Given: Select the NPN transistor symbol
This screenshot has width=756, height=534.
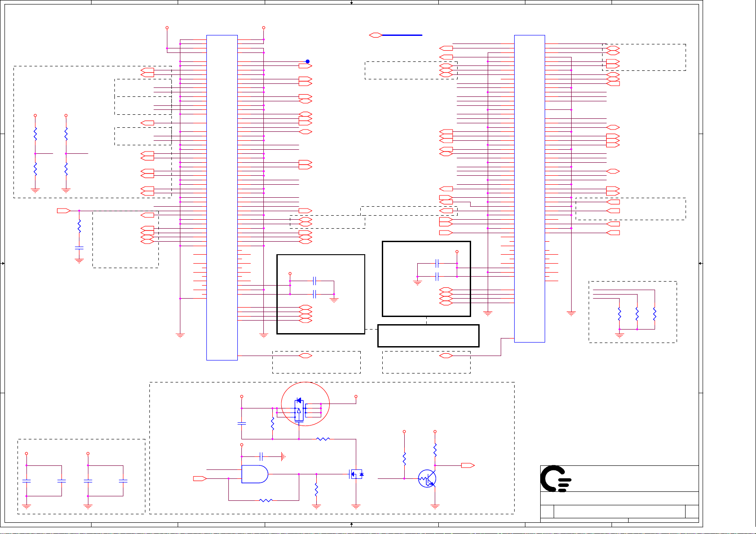Looking at the screenshot, I should tap(427, 479).
